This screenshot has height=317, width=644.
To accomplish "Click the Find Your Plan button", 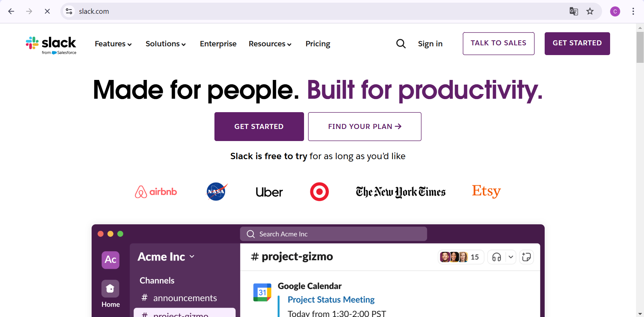I will [364, 127].
